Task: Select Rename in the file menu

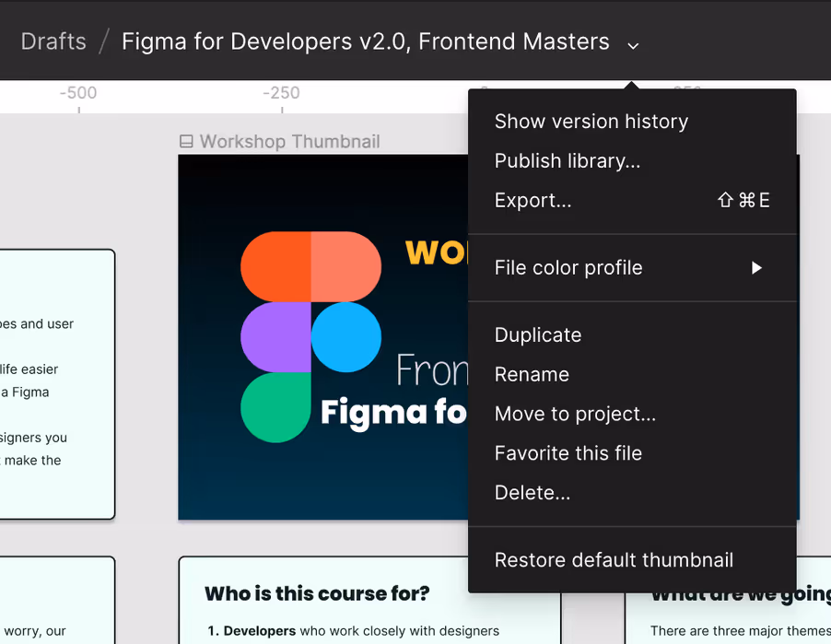Action: tap(633, 374)
